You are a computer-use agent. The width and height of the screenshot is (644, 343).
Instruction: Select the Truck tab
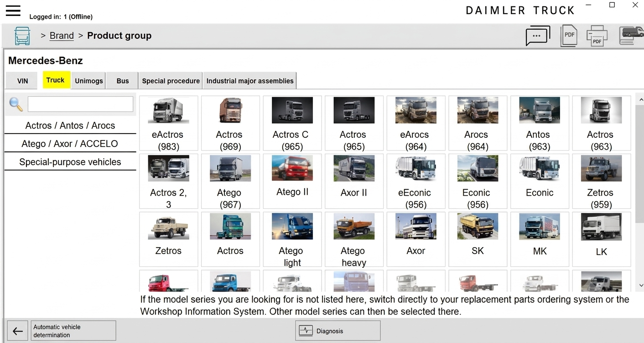(x=56, y=80)
